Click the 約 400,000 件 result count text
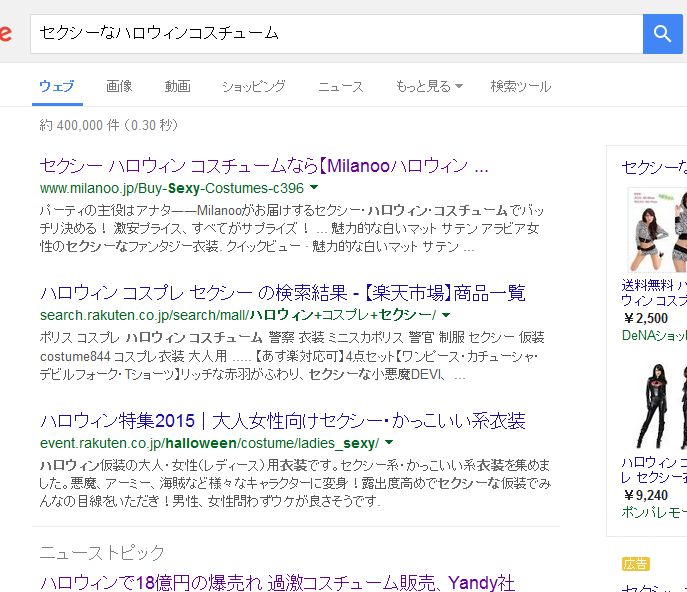Screen dimensions: 687x592 click(109, 125)
